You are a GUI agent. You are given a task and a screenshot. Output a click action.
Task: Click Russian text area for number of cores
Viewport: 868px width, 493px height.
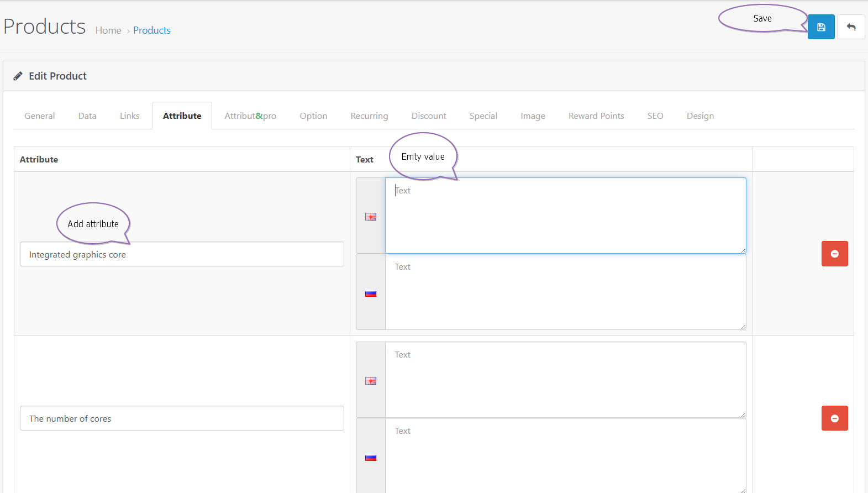tap(565, 455)
